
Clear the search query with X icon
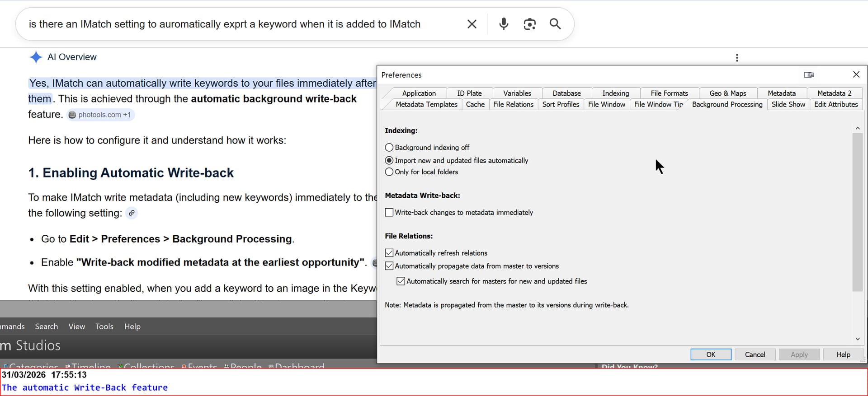pos(472,24)
